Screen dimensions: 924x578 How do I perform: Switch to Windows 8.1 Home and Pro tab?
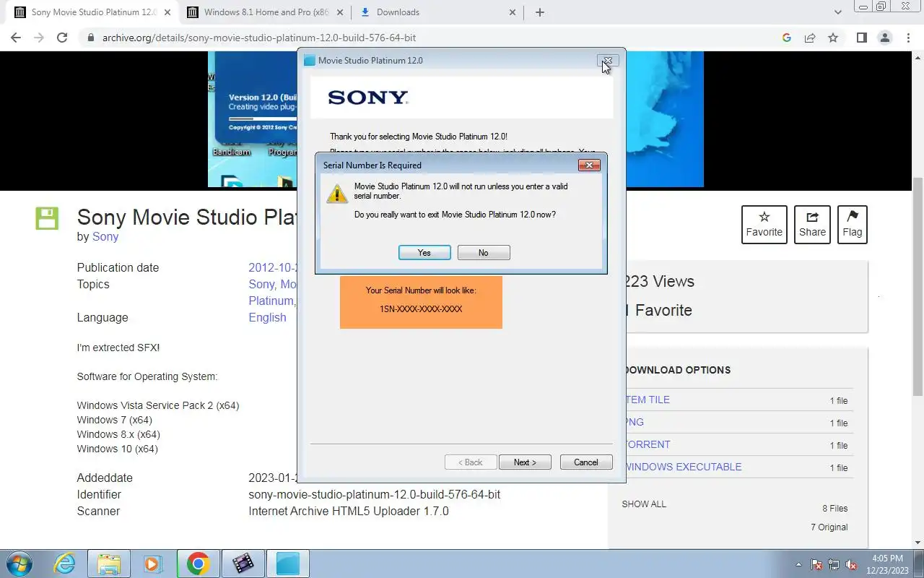[266, 12]
